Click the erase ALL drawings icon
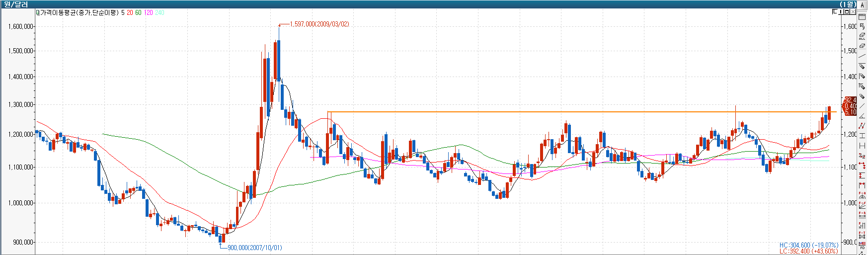 862,36
